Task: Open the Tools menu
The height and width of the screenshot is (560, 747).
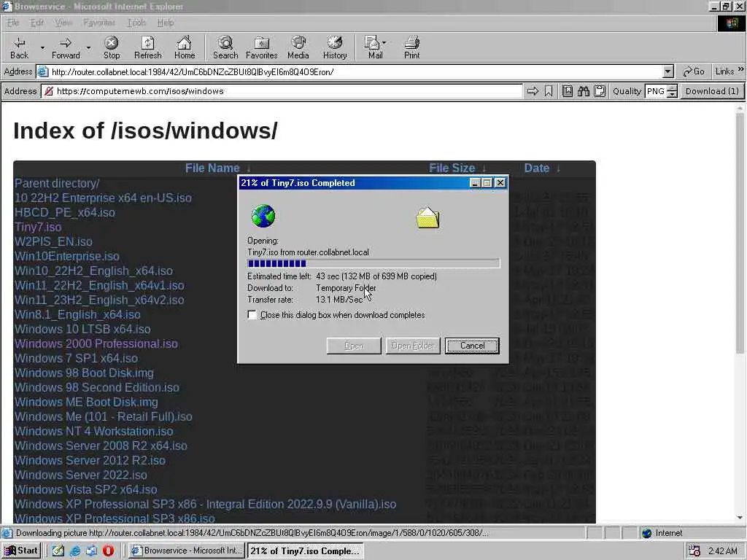Action: tap(136, 23)
